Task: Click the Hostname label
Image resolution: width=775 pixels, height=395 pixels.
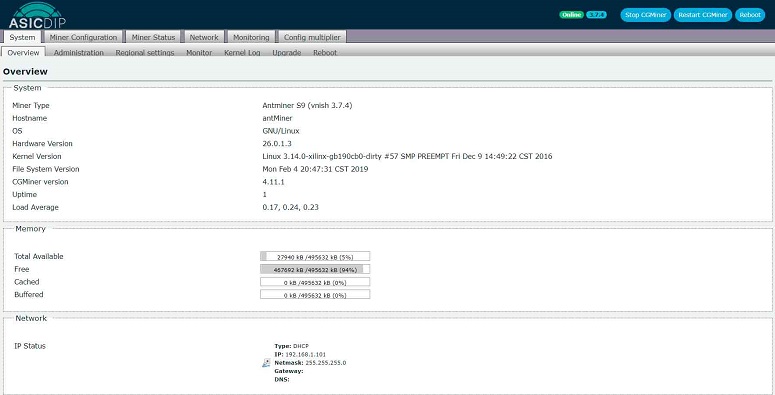Action: (30, 118)
